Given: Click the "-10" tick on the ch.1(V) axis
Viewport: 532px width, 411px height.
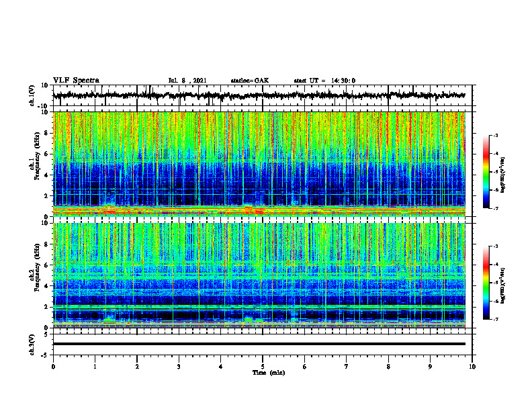Looking at the screenshot, I should (x=44, y=106).
